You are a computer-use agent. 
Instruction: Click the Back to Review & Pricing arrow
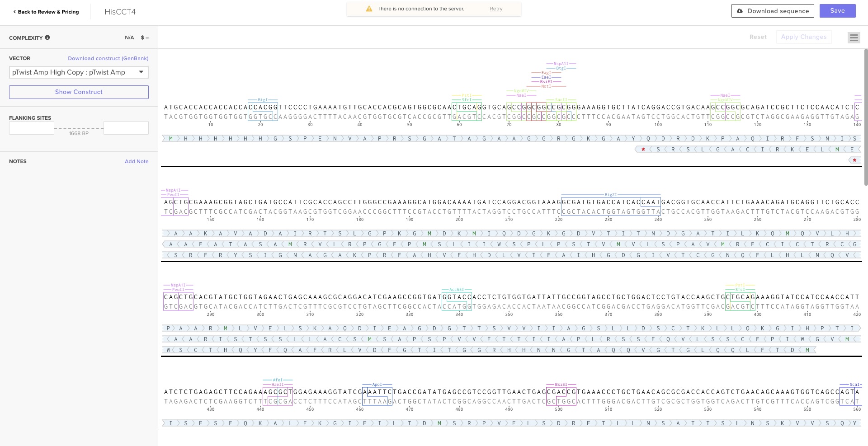14,12
